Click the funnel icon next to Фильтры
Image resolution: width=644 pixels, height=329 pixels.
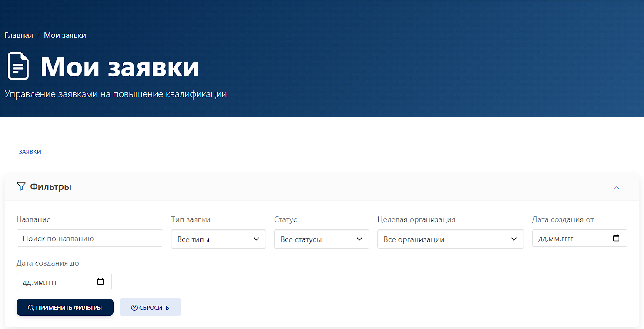pyautogui.click(x=21, y=186)
